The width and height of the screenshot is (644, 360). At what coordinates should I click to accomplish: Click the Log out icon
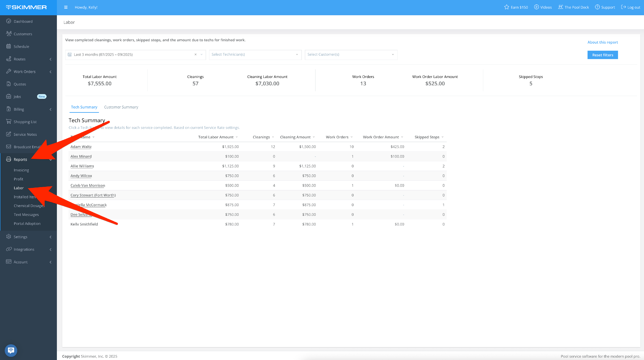624,7
